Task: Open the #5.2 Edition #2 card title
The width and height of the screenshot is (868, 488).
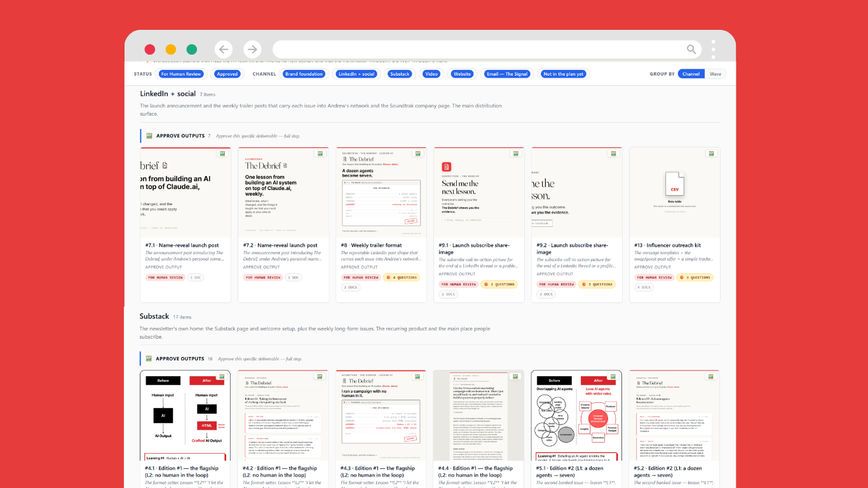Action: 670,471
